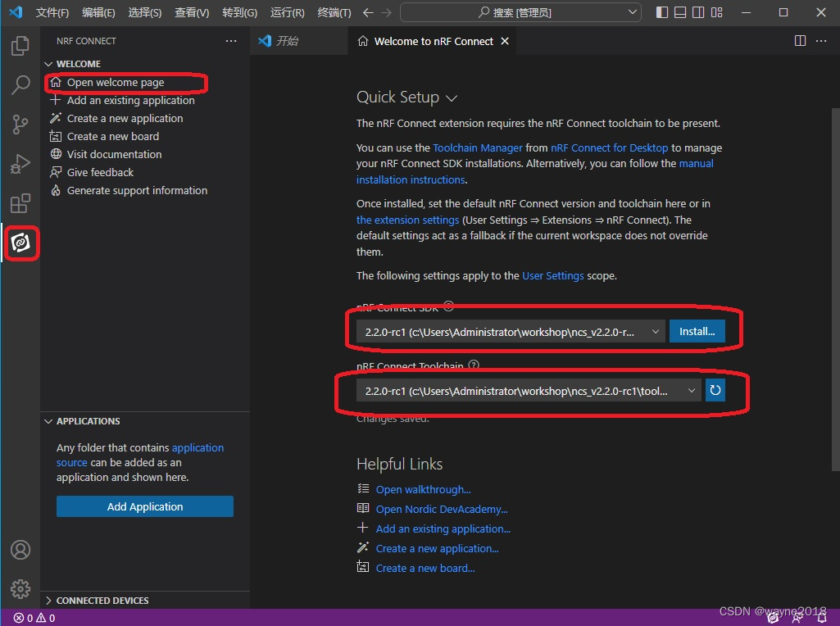This screenshot has height=626, width=840.
Task: Open the extension settings link
Action: click(407, 220)
